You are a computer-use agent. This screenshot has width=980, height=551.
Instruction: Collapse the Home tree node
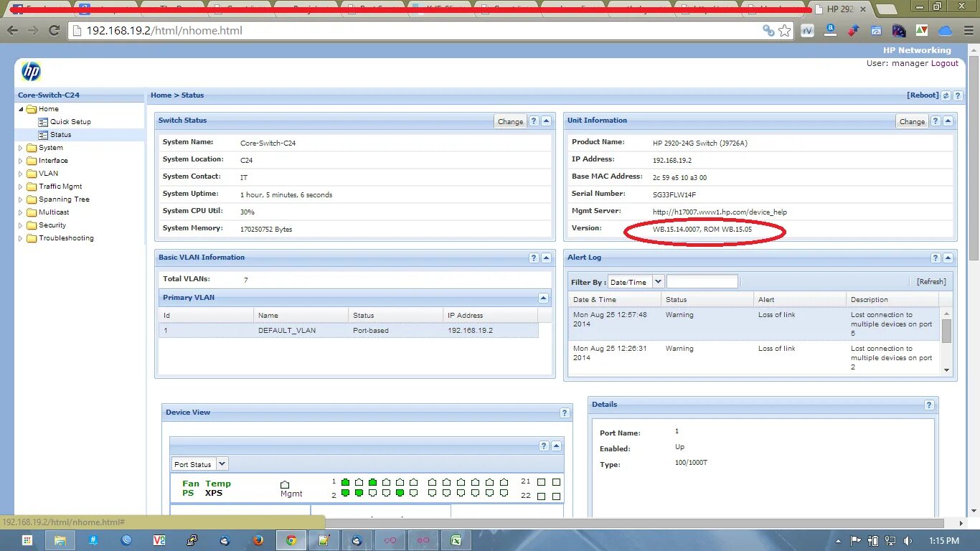pos(21,109)
